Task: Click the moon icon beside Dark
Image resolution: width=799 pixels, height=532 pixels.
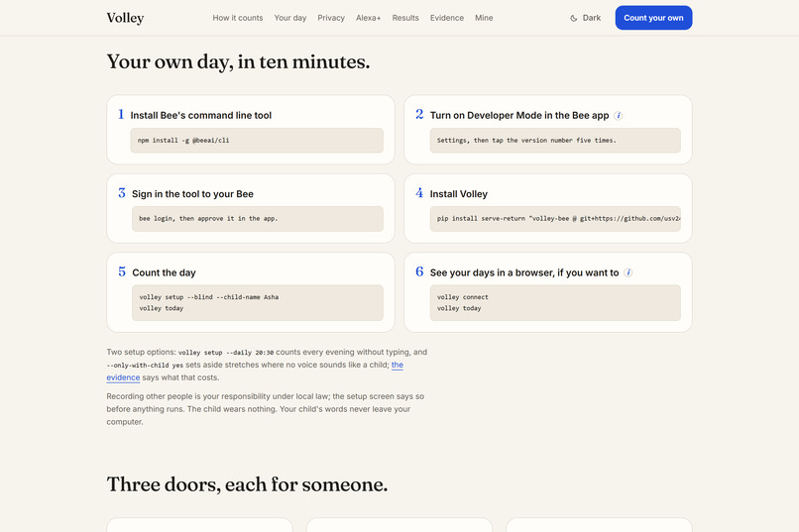Action: point(574,18)
